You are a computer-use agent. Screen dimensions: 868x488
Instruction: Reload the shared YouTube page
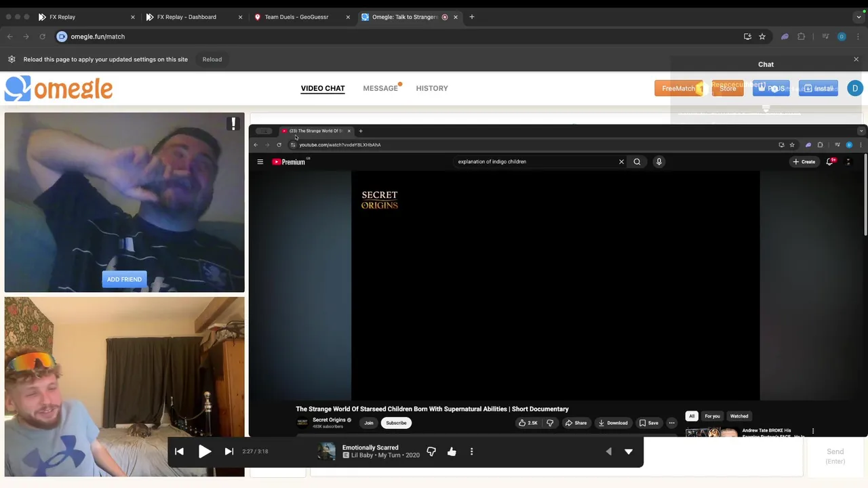[x=279, y=145]
